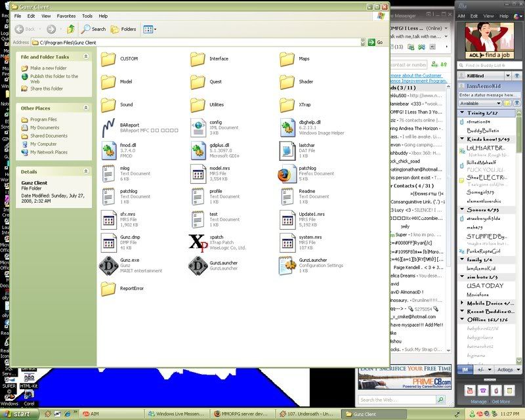Image resolution: width=525 pixels, height=420 pixels.
Task: Select the fmod.dll file icon
Action: pos(108,151)
